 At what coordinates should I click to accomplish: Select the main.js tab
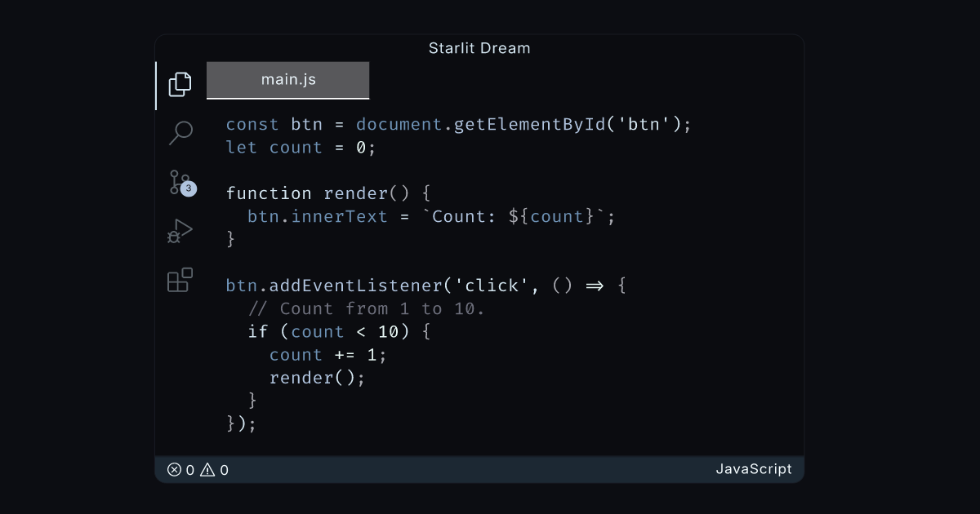point(287,80)
